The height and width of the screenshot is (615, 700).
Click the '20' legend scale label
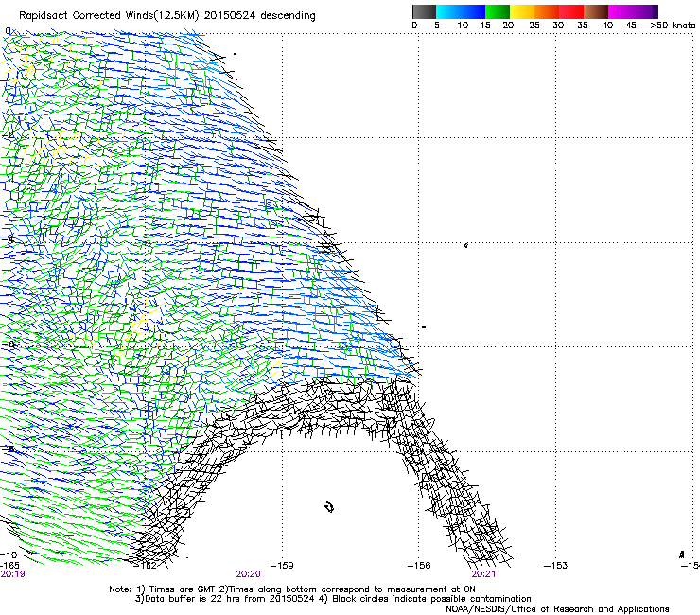(508, 26)
